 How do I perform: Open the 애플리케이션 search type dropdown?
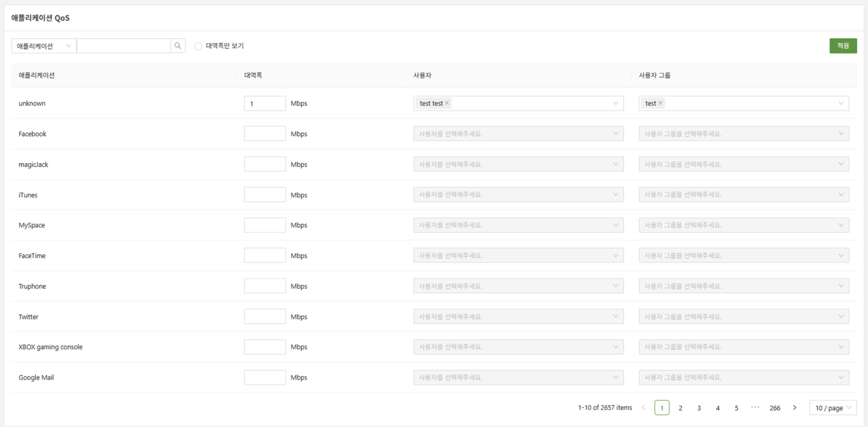pos(44,46)
